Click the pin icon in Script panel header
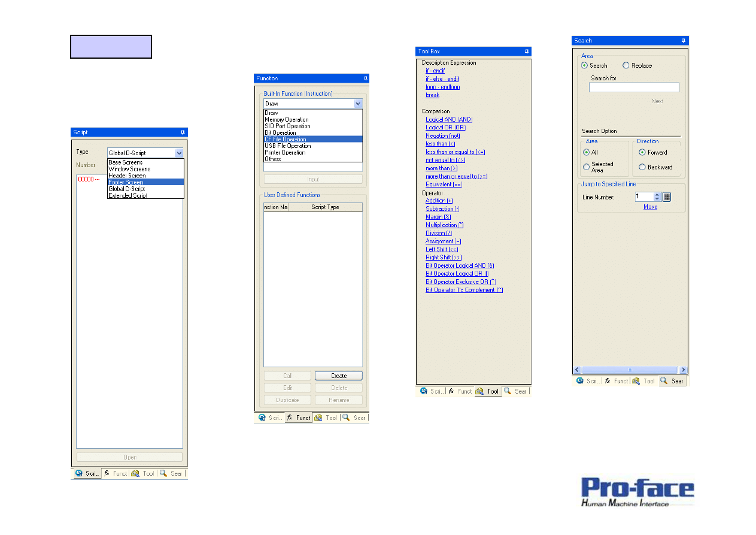The height and width of the screenshot is (535, 756). 183,132
